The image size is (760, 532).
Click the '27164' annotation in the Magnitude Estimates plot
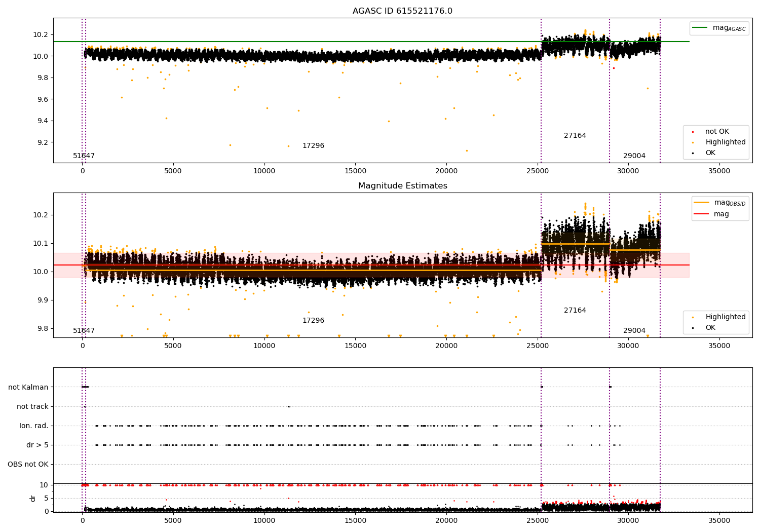[x=575, y=311]
